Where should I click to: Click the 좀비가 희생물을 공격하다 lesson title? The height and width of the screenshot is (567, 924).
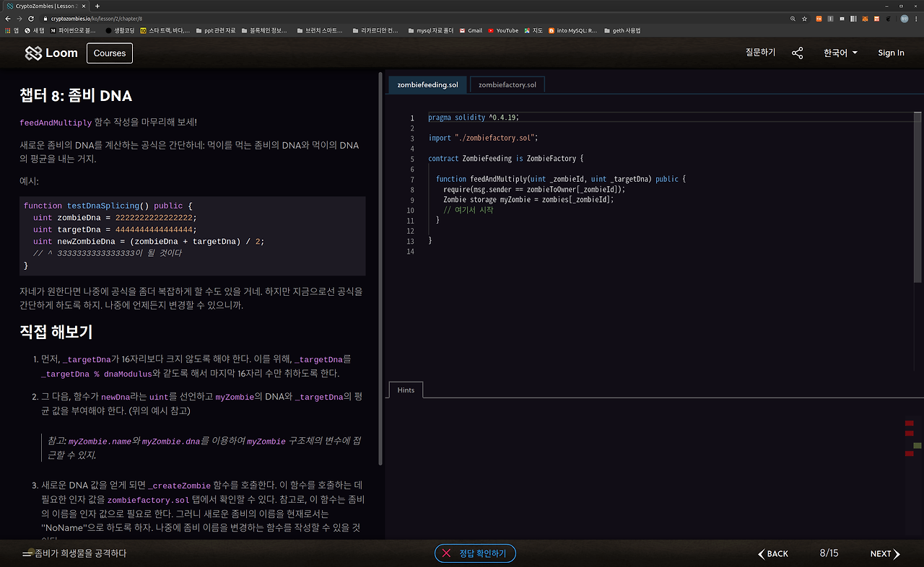tap(81, 553)
